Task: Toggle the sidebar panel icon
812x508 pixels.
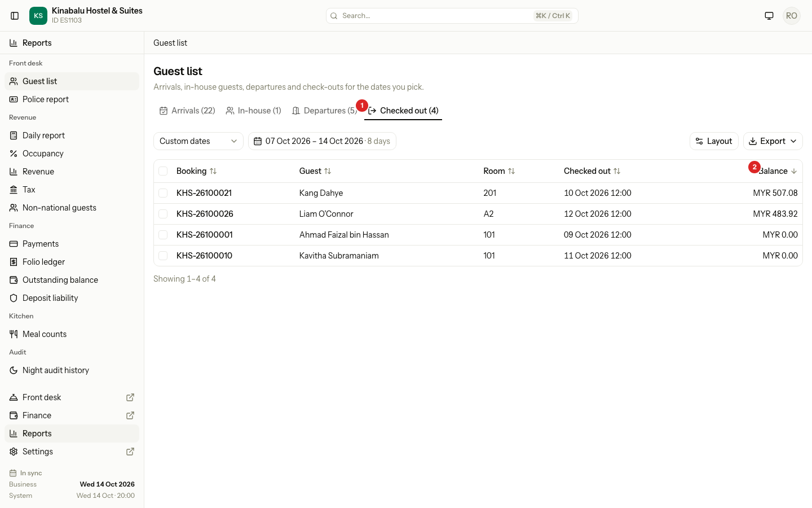Action: [x=15, y=16]
